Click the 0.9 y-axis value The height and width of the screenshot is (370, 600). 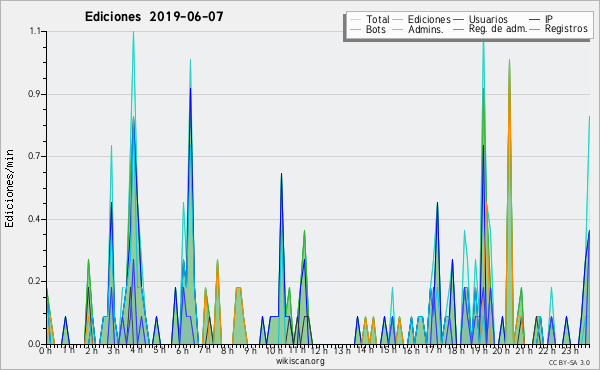(34, 94)
